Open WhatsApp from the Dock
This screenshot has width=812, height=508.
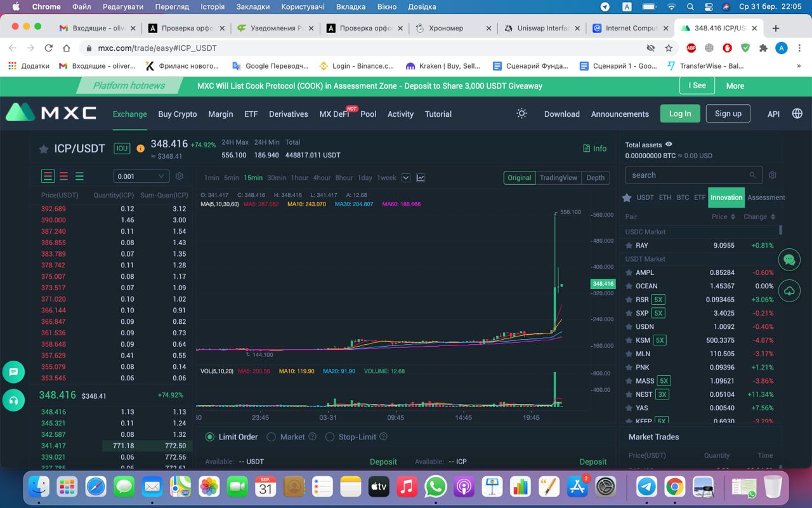(x=435, y=487)
